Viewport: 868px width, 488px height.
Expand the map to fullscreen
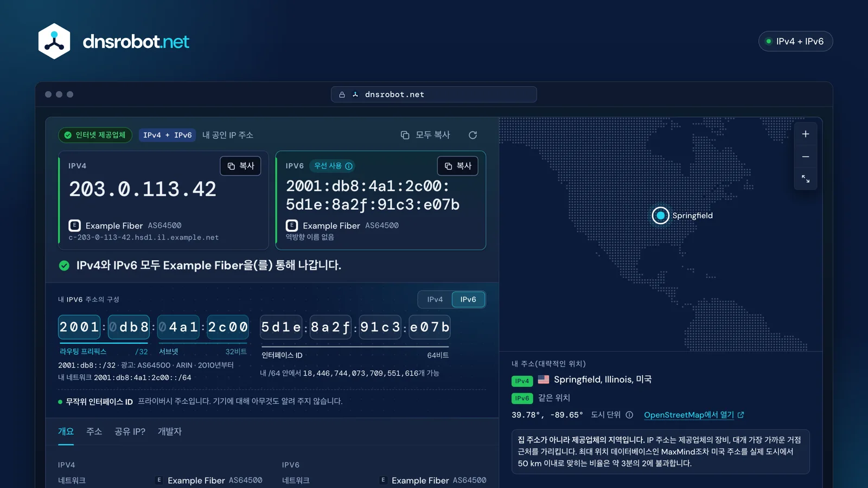pos(806,179)
